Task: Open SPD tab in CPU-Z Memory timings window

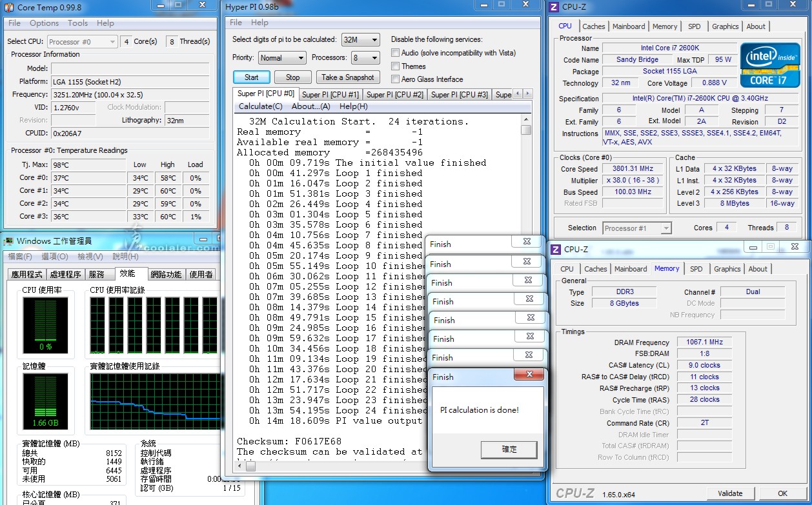Action: click(696, 269)
